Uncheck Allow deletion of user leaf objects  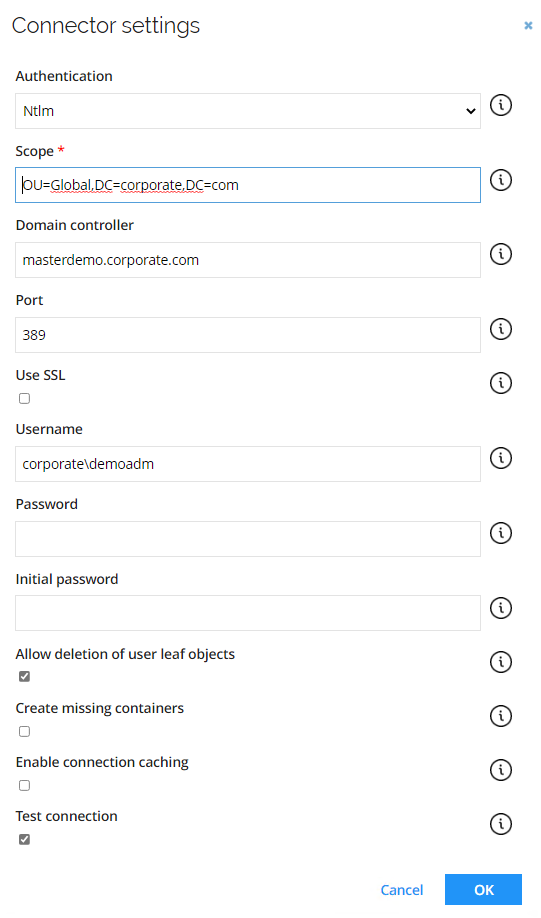pos(25,677)
